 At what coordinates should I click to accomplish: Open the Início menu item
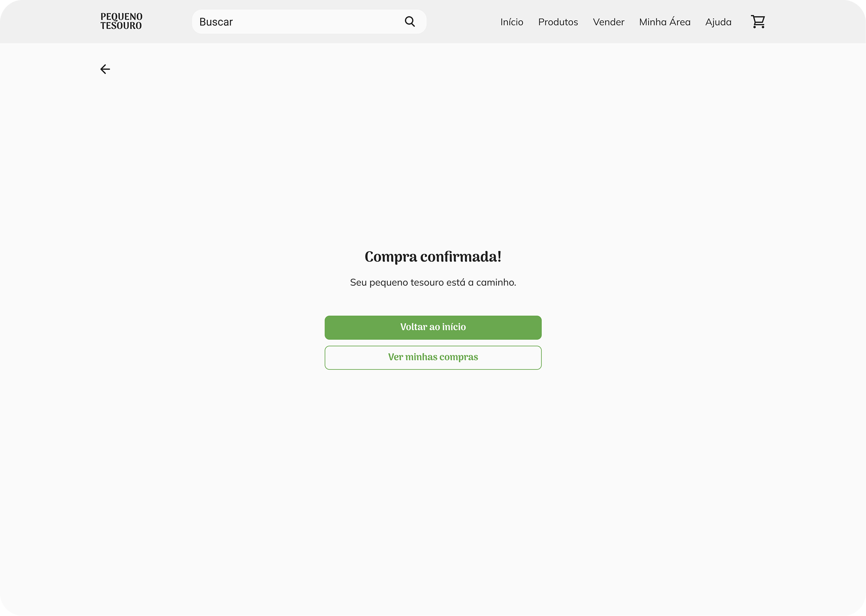511,22
